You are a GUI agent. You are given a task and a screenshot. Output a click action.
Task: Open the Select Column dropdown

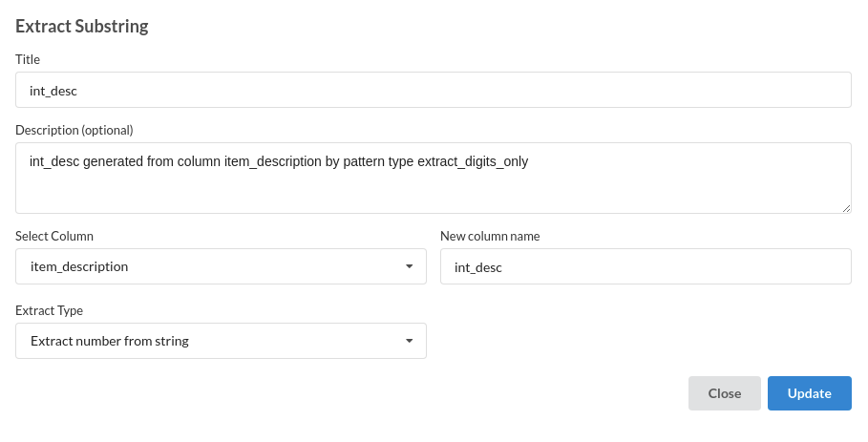[221, 266]
